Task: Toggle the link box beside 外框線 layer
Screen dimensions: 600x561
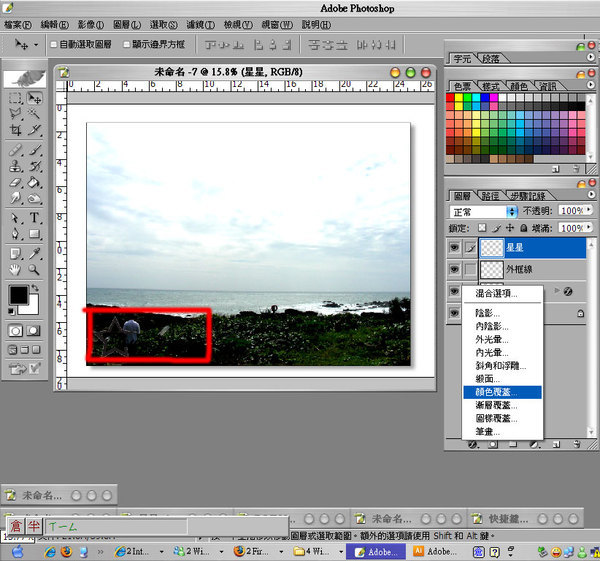Action: tap(470, 269)
